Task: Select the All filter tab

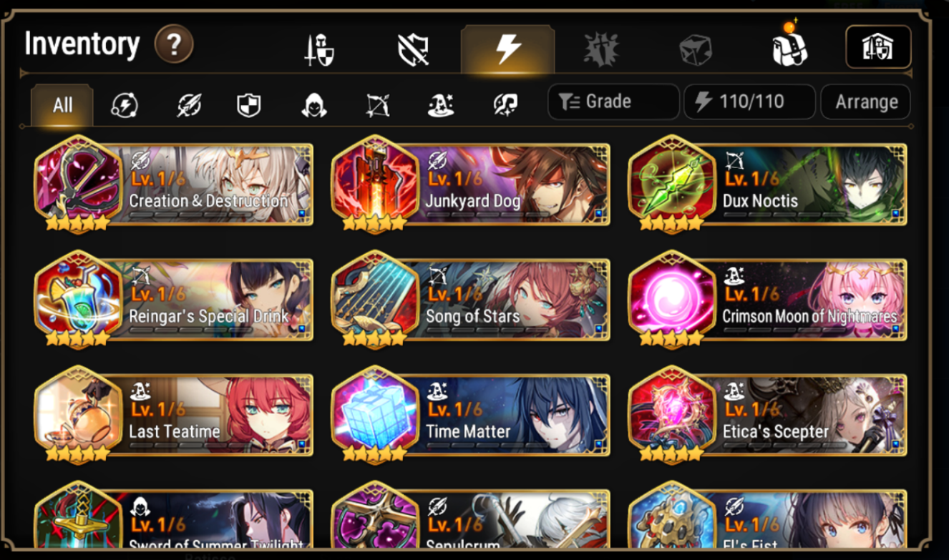Action: click(62, 105)
